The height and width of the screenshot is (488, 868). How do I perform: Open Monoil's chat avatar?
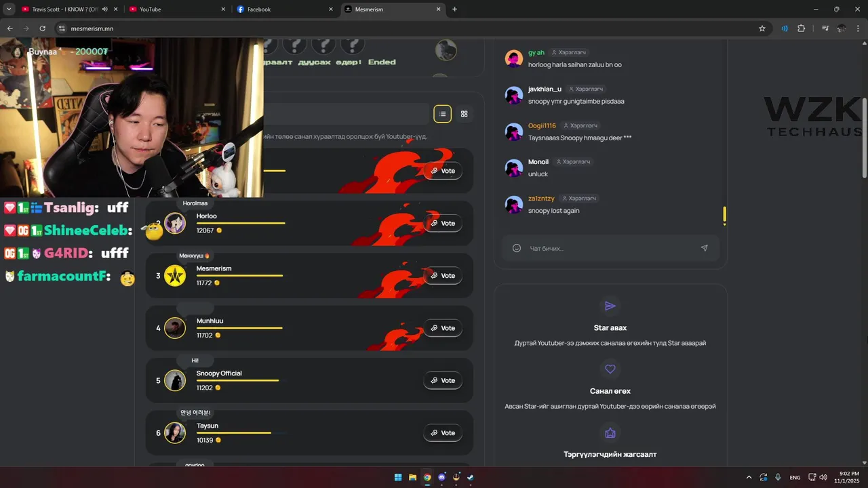click(514, 167)
